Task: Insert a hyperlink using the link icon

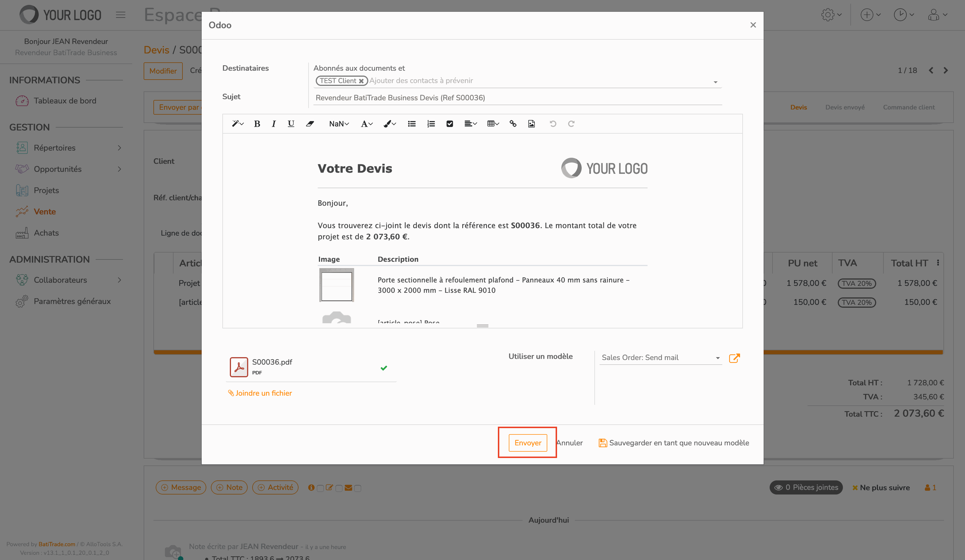Action: (513, 124)
